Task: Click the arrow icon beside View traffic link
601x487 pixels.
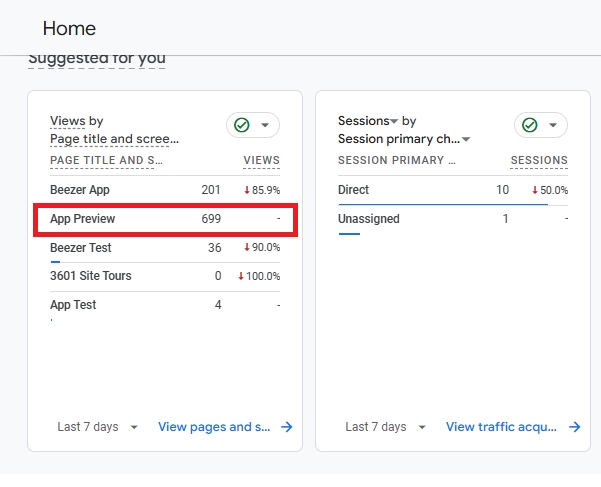Action: click(574, 427)
